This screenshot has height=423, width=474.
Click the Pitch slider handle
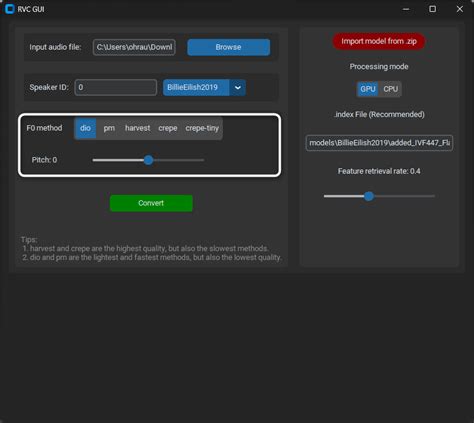pos(149,160)
